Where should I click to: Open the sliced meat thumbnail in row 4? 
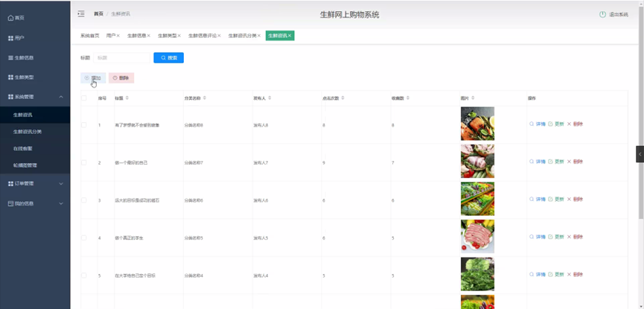[477, 236]
